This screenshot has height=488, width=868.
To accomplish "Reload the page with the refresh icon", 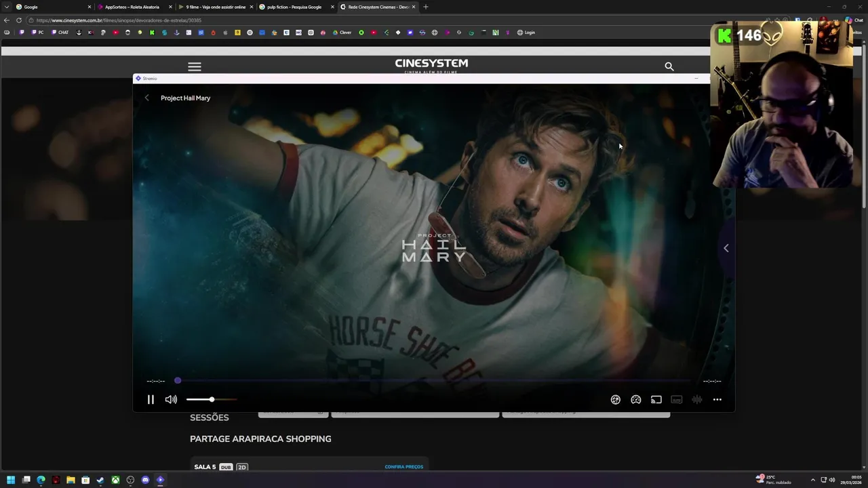I will (x=19, y=20).
